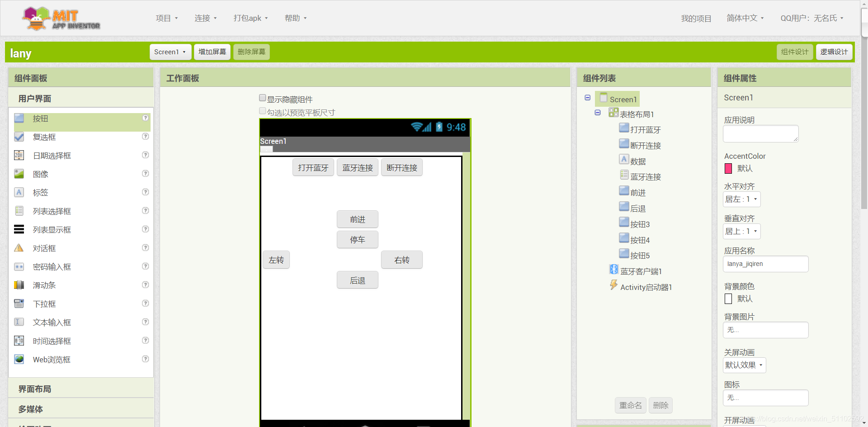Select 蓝牙客户端1 Bluetooth icon in component list

click(x=613, y=270)
